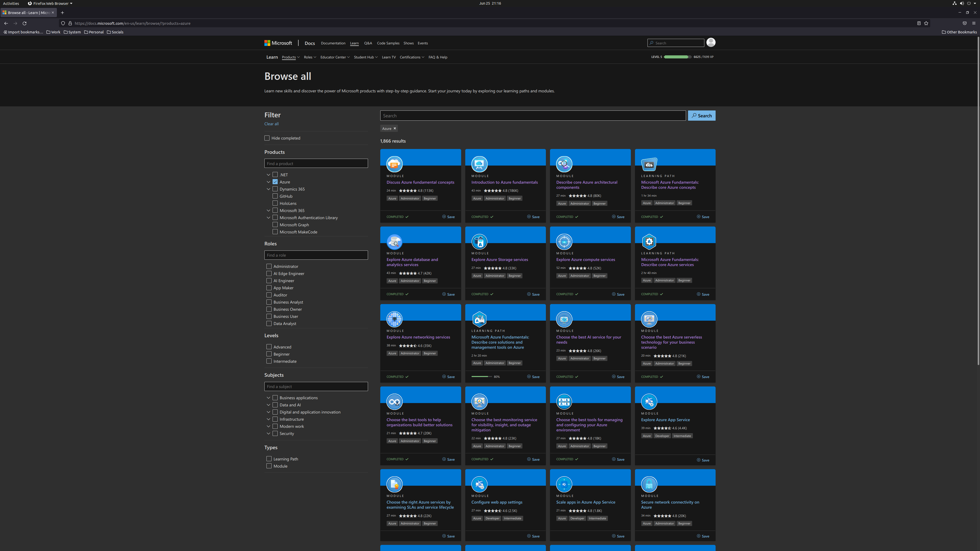Screen dimensions: 980x551
Task: Bookmark this page with the star
Action: 926,23
